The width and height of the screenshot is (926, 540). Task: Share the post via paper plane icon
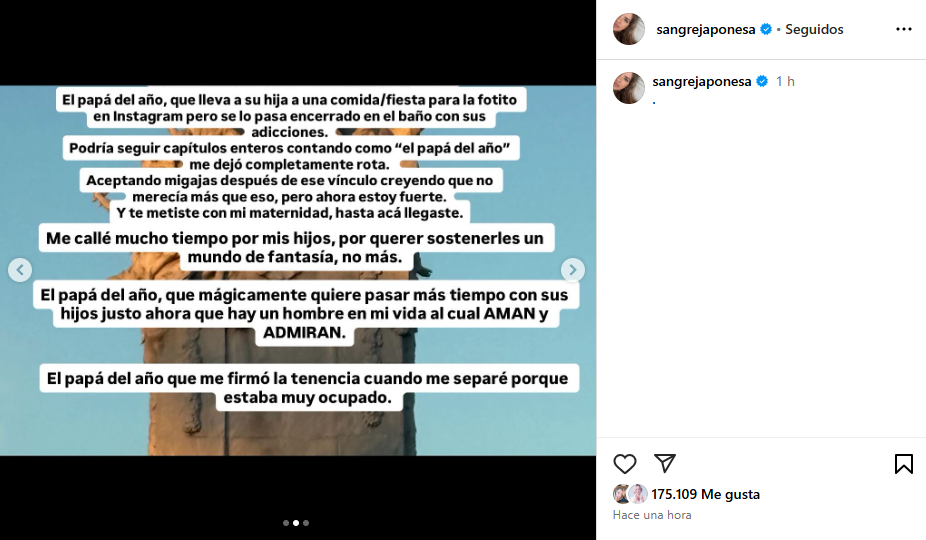(664, 463)
